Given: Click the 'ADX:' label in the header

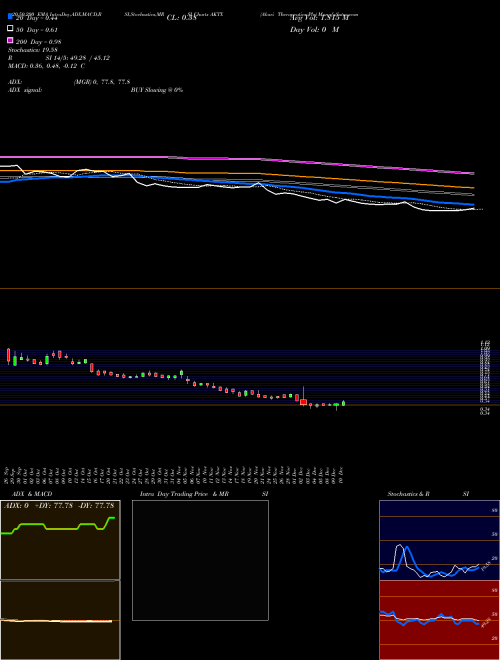Looking at the screenshot, I should [x=15, y=82].
